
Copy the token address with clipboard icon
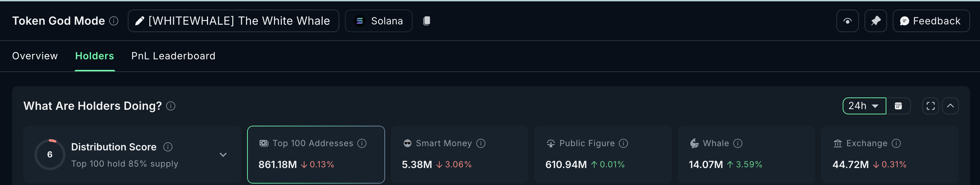(427, 21)
